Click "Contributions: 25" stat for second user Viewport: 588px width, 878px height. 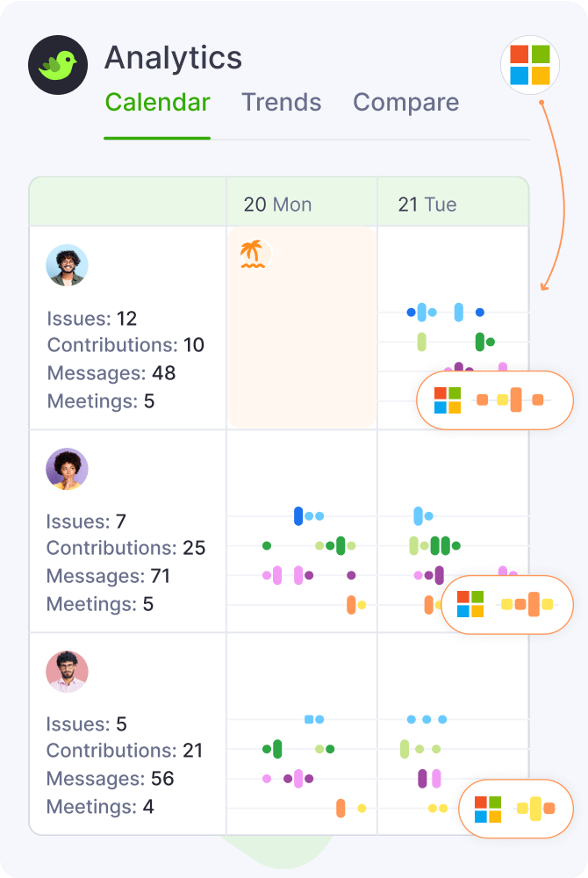click(x=125, y=549)
